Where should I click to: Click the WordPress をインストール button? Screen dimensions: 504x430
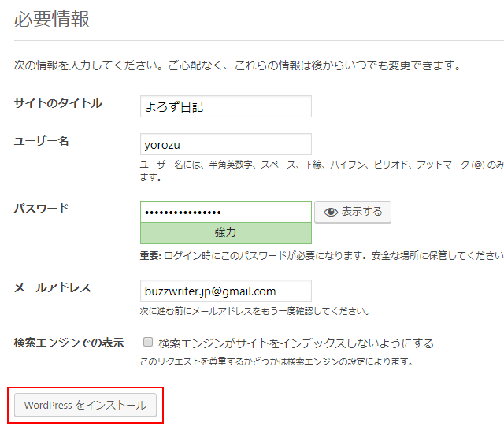(86, 405)
